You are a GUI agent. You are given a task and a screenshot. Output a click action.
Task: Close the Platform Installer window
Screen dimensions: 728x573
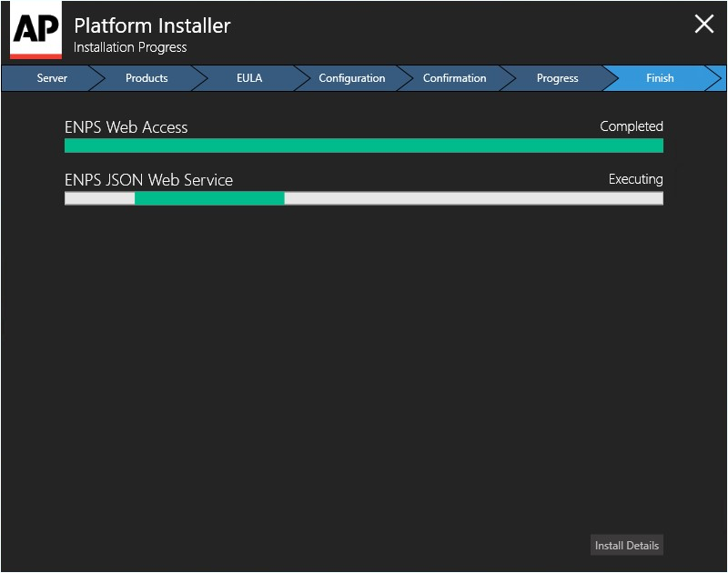point(703,24)
